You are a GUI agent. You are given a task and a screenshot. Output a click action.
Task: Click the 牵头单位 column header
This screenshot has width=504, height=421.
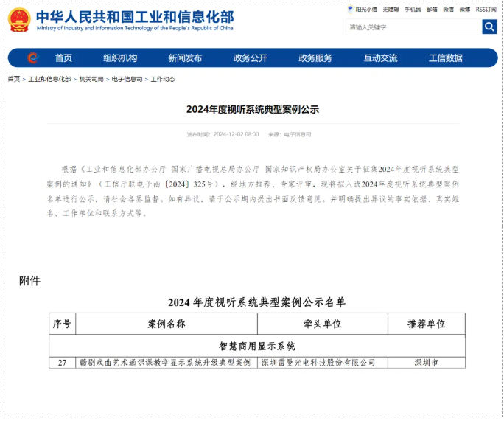click(323, 324)
